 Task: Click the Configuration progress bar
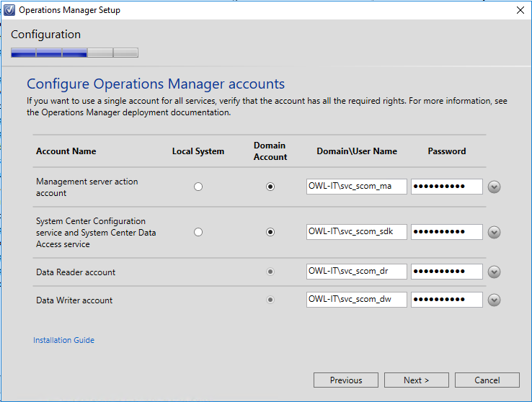(74, 53)
